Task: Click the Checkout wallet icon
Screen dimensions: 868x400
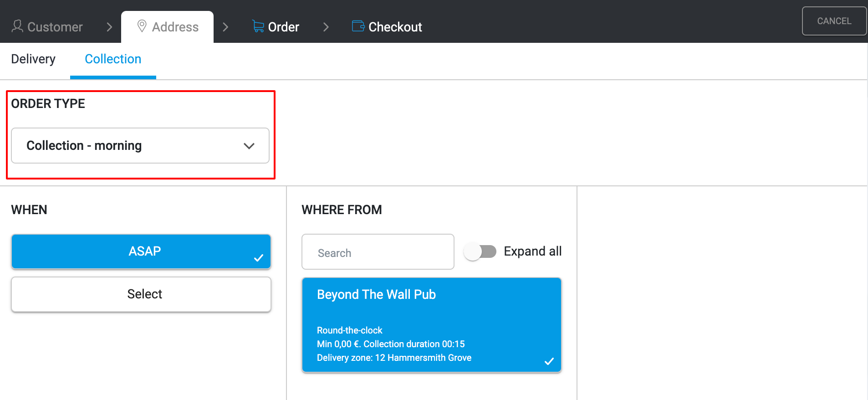Action: (x=358, y=26)
